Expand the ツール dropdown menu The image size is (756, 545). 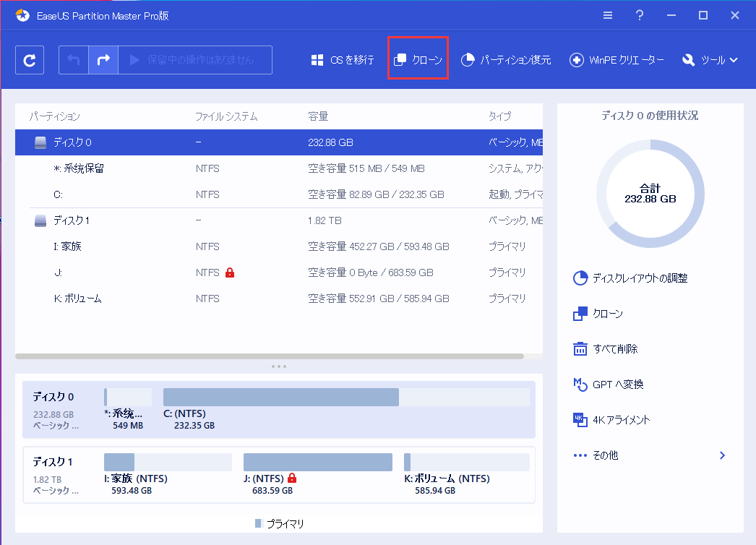710,60
